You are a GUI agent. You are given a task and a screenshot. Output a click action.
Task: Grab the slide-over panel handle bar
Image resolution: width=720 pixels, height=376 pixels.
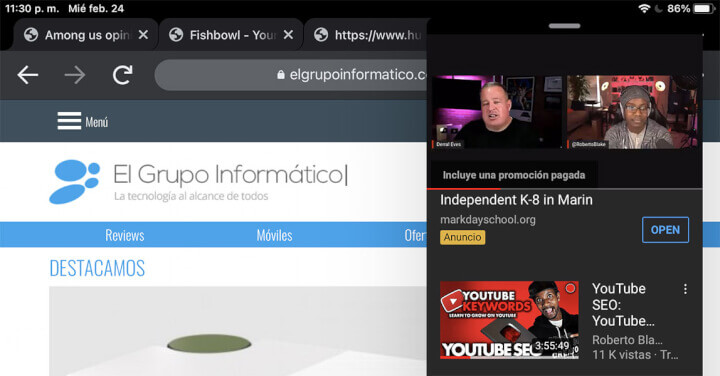coord(564,26)
